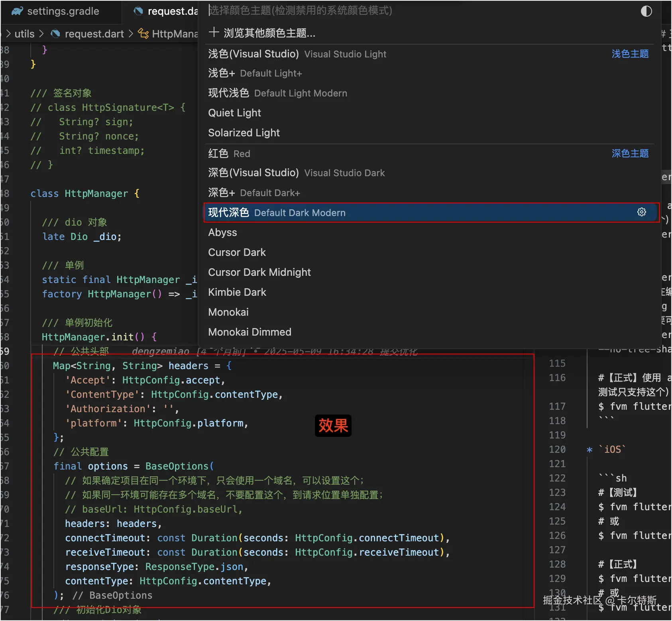Screen dimensions: 672x621
Task: Click line number 128 in right editor
Action: coord(557,564)
